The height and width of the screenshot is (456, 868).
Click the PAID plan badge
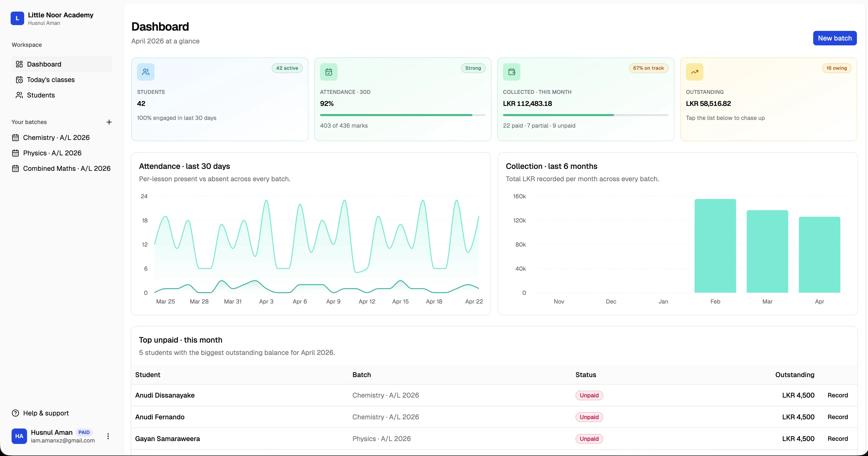[84, 432]
